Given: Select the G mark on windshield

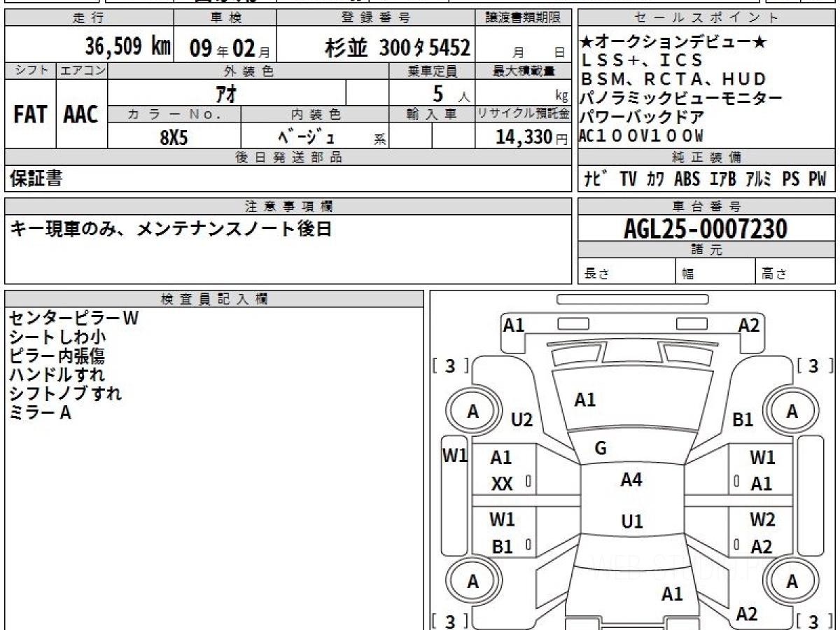Looking at the screenshot, I should tap(600, 449).
